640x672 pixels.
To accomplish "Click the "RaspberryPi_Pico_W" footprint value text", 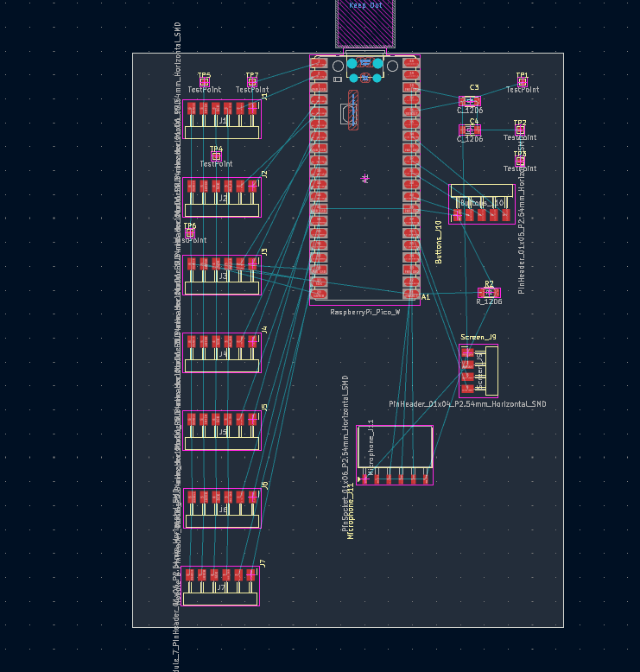I will 365,312.
